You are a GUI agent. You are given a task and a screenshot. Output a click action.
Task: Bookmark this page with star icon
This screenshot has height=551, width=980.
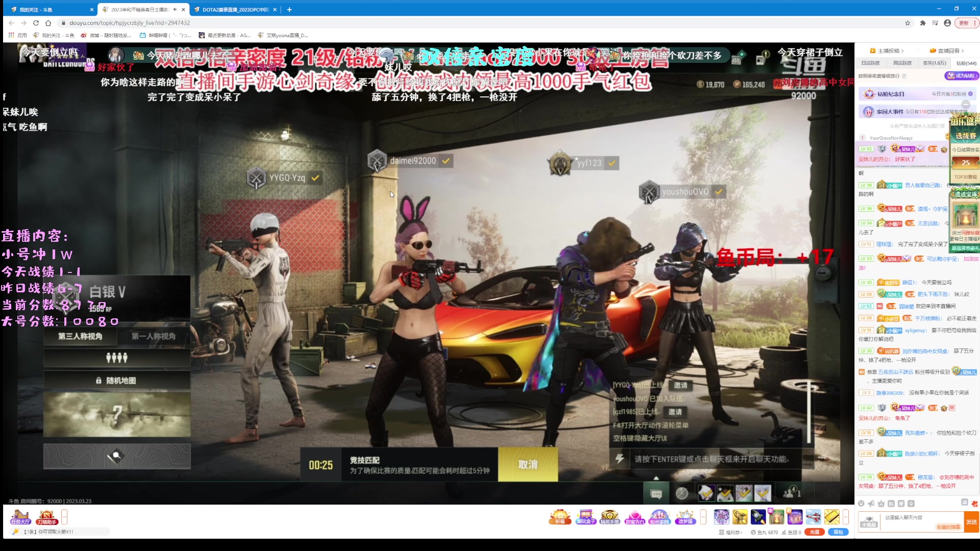coord(908,23)
